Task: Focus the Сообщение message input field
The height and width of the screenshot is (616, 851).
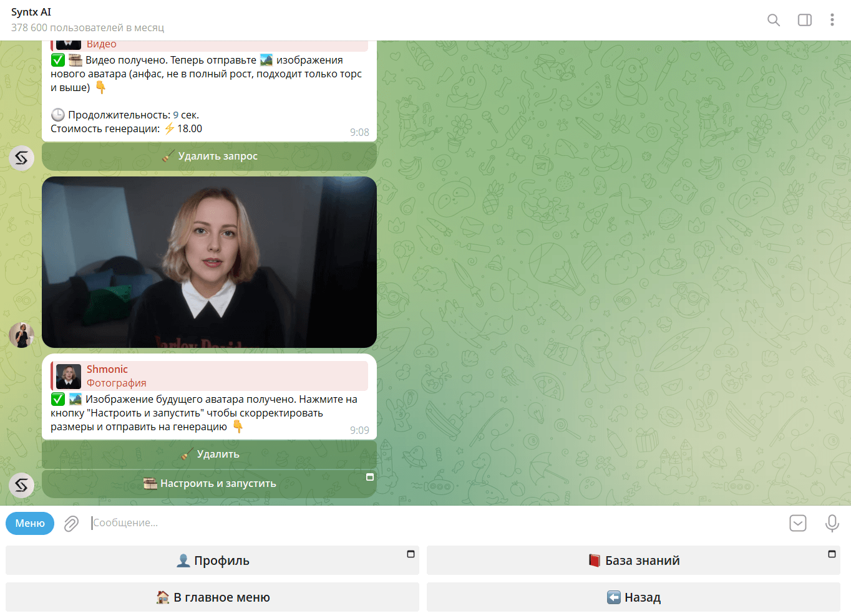Action: point(437,523)
